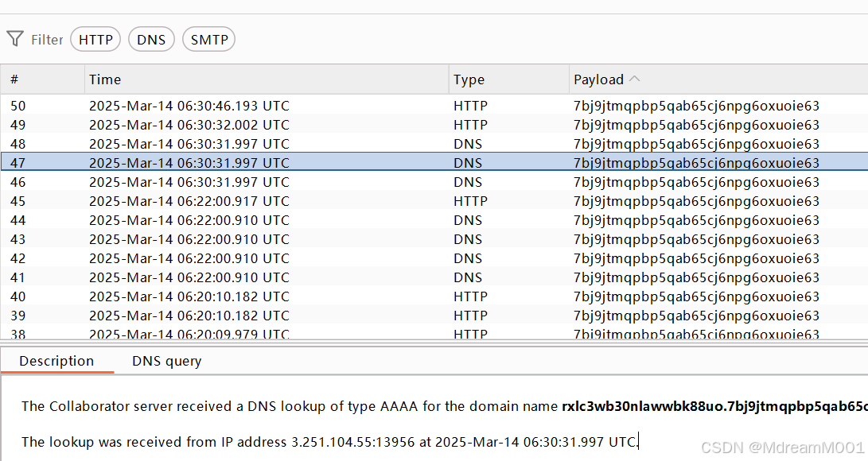Click the Payload column header label

coord(598,79)
